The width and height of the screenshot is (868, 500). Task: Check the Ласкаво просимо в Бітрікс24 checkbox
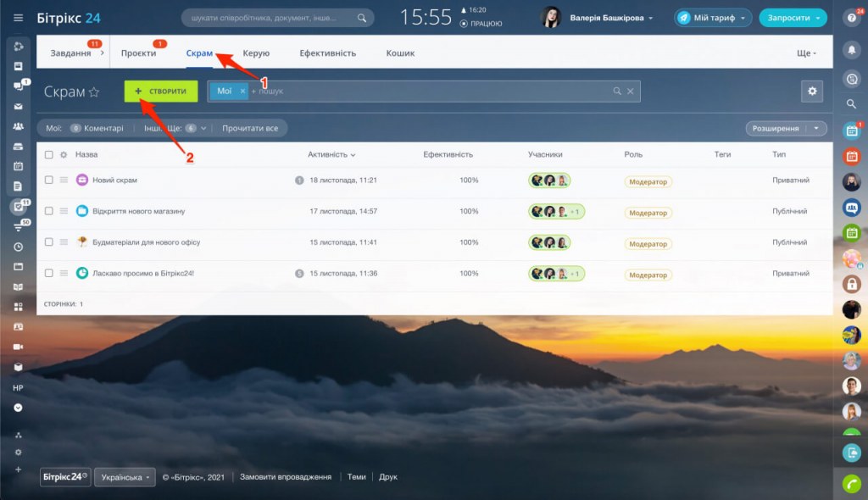click(x=48, y=273)
